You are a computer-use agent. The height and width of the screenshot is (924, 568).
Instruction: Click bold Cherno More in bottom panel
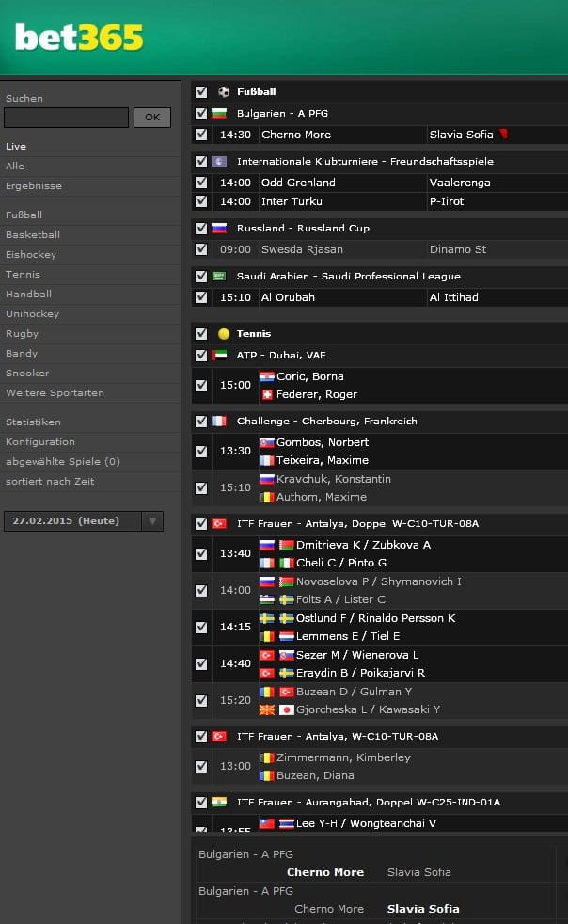pyautogui.click(x=325, y=872)
